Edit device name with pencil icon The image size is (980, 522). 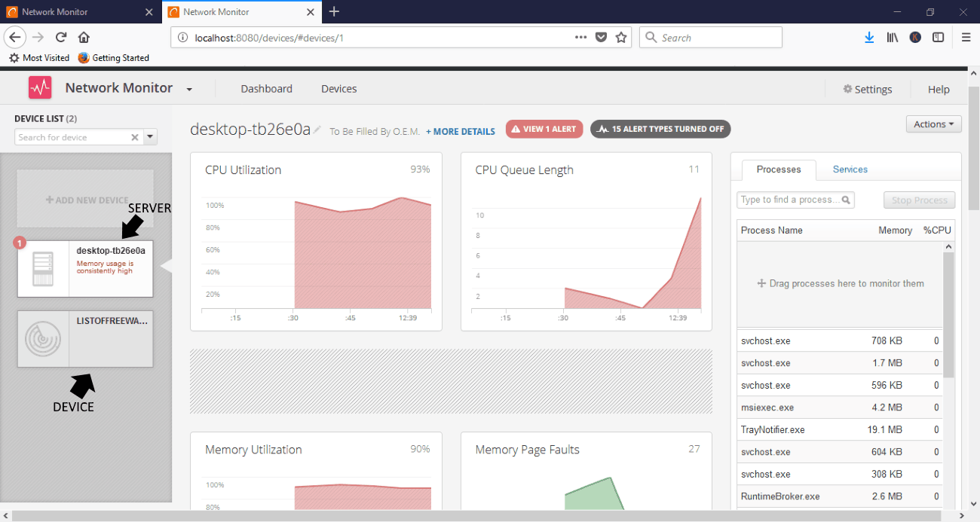tap(317, 130)
